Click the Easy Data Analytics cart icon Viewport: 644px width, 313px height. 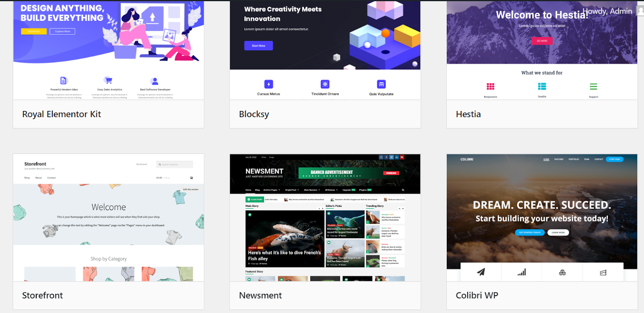(x=108, y=80)
